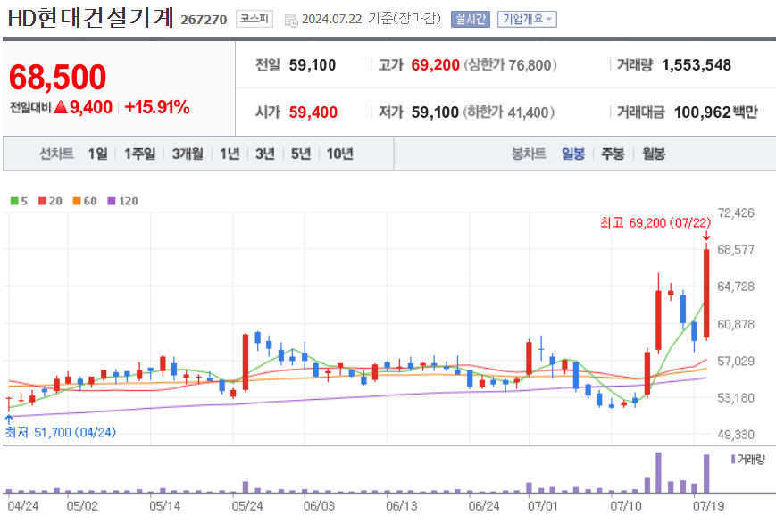
Task: Select the 월봉 monthly candle chart
Action: [x=654, y=154]
